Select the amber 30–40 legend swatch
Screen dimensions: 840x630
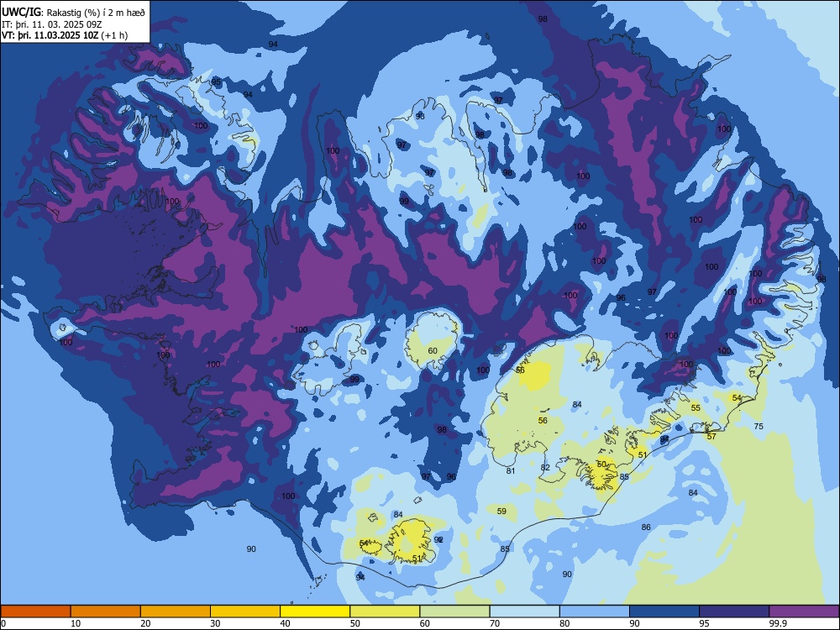tap(245, 612)
